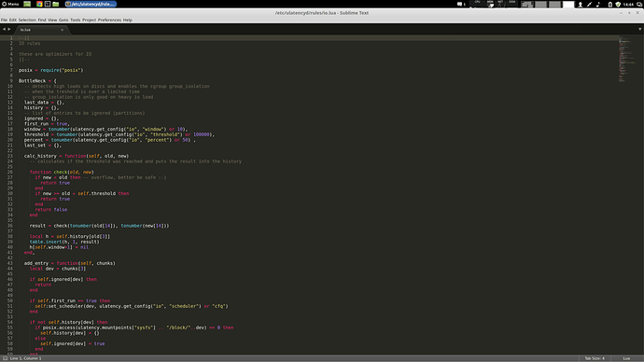Open the file manager folder icon
This screenshot has height=362, width=644.
[x=55, y=4]
